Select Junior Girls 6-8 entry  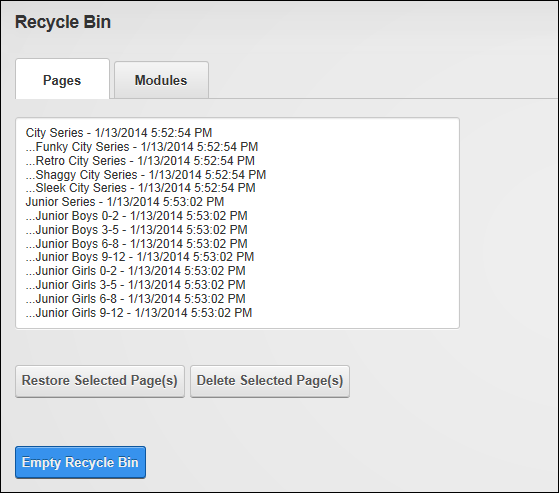tap(135, 298)
